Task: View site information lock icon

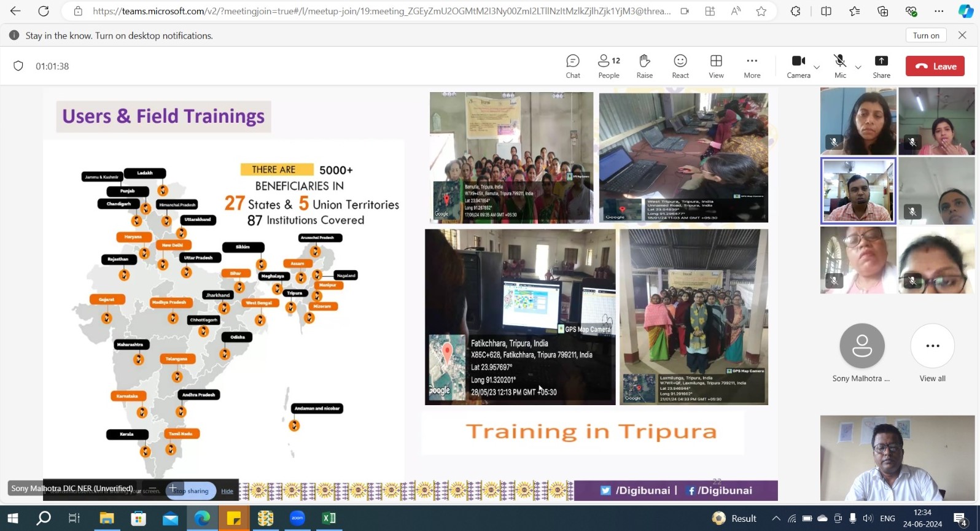Action: coord(78,11)
